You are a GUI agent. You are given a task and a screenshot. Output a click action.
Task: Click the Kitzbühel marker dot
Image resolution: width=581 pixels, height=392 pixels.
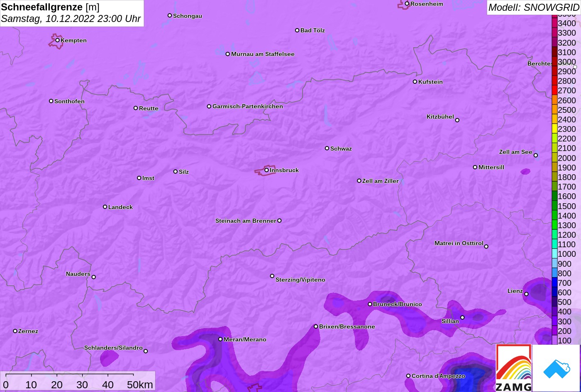[x=457, y=120]
